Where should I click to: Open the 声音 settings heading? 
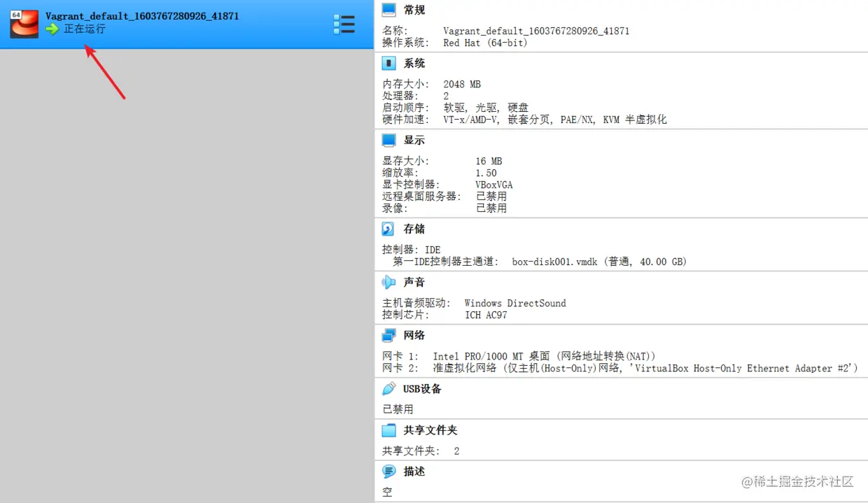[x=414, y=282]
